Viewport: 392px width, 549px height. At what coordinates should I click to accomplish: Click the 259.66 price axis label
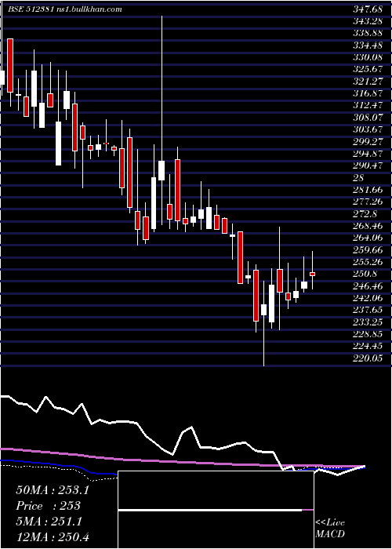(367, 249)
